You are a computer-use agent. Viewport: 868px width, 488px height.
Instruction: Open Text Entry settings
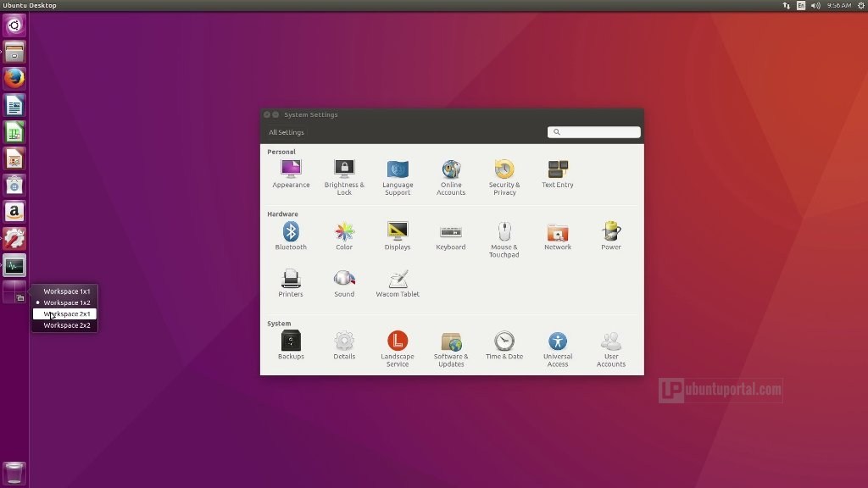point(558,174)
